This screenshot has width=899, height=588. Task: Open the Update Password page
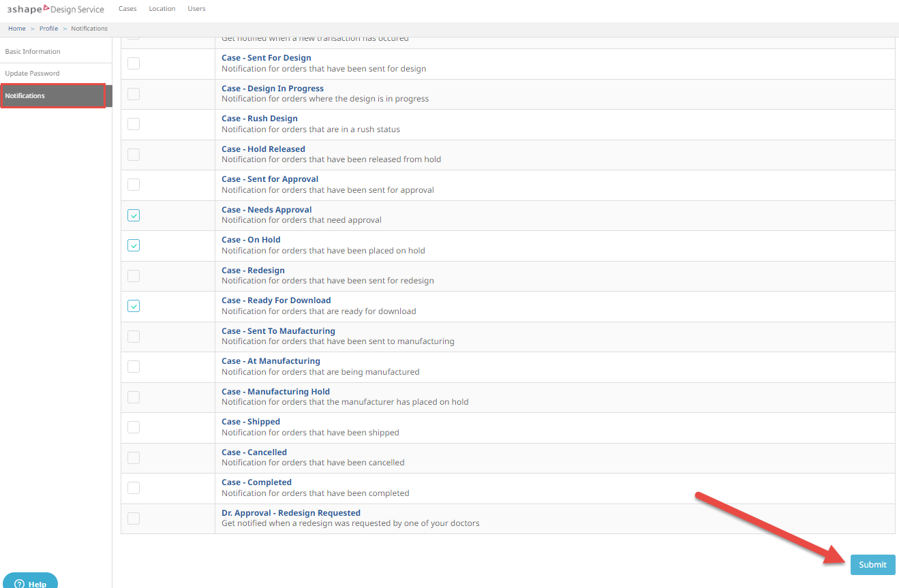click(31, 73)
